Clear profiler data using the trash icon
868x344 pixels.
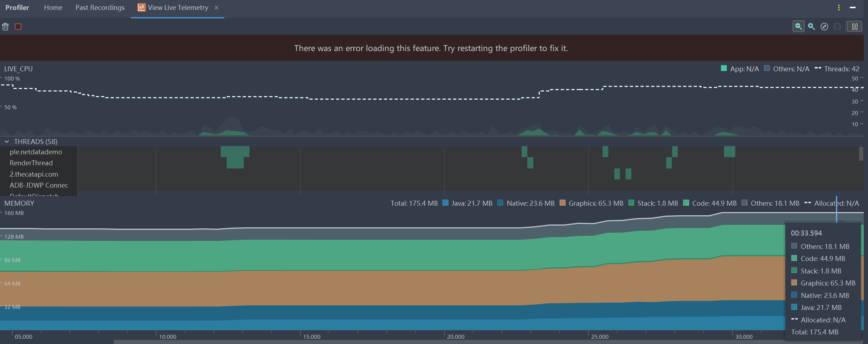5,27
